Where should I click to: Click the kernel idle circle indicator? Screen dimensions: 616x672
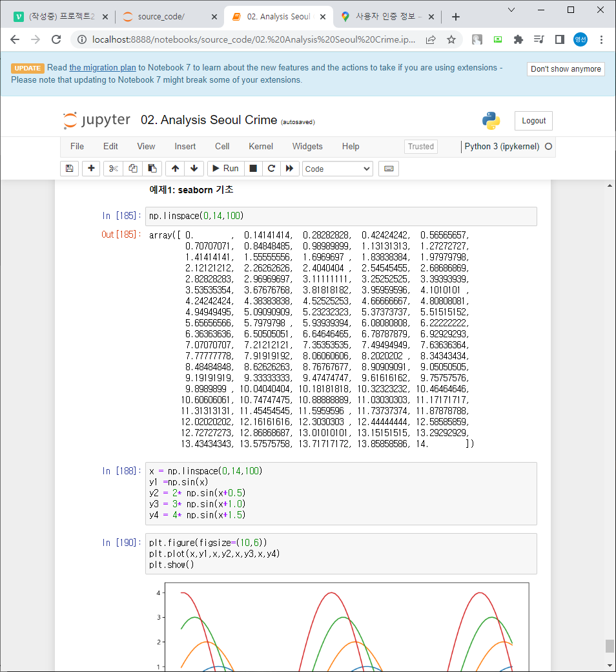(548, 147)
